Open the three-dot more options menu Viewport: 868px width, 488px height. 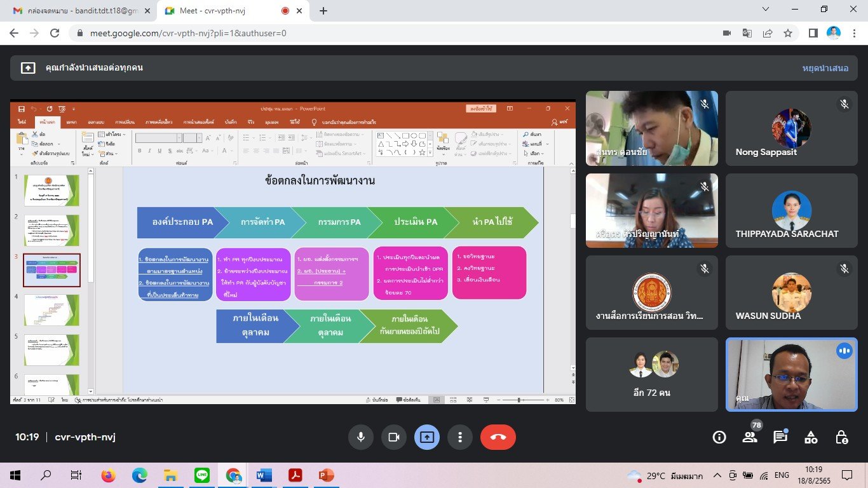[x=459, y=437]
